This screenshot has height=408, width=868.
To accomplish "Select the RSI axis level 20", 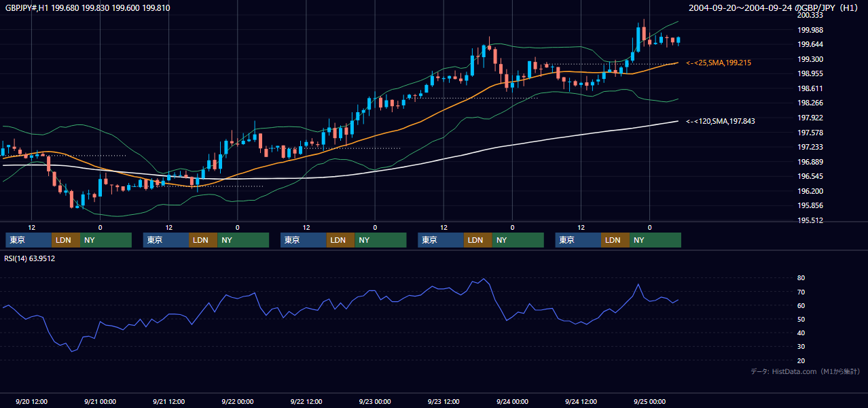I will (x=801, y=360).
